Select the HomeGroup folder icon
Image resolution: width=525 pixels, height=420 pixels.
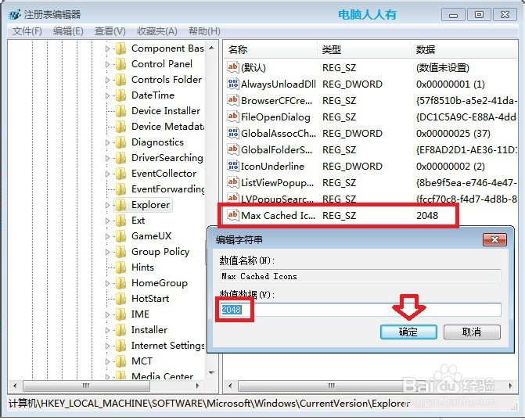click(x=120, y=283)
